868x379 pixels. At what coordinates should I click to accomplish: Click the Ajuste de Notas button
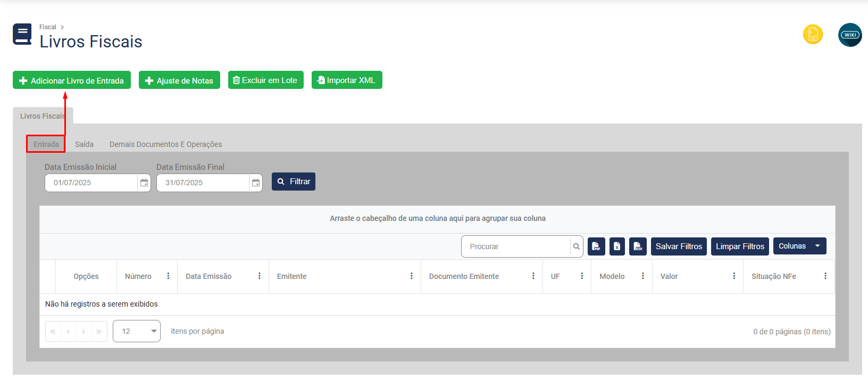[179, 80]
